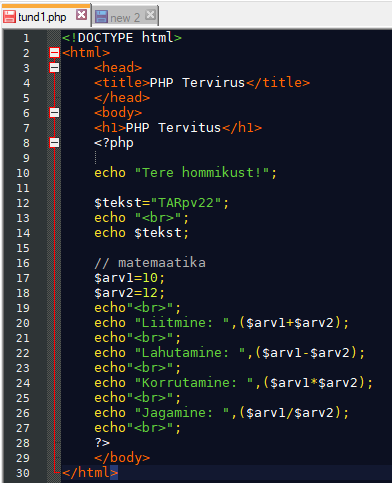
Task: Place cursor in the title text PHP Tervirus
Action: (197, 82)
